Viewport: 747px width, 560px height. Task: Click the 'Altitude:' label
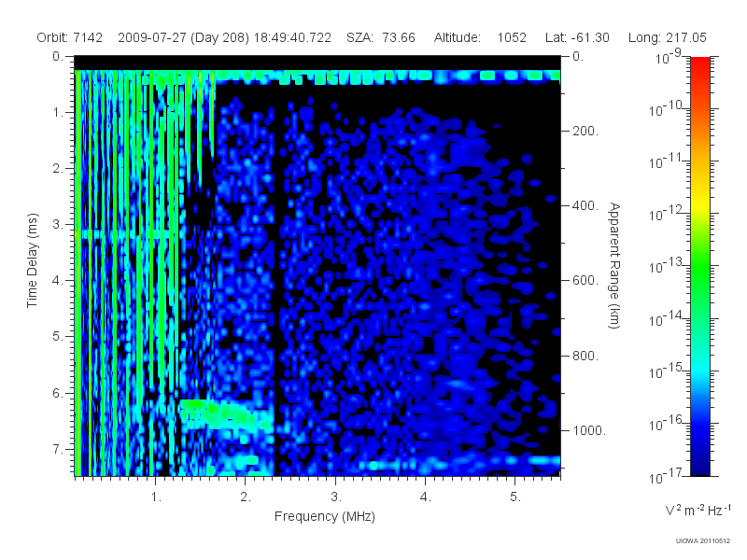click(457, 37)
